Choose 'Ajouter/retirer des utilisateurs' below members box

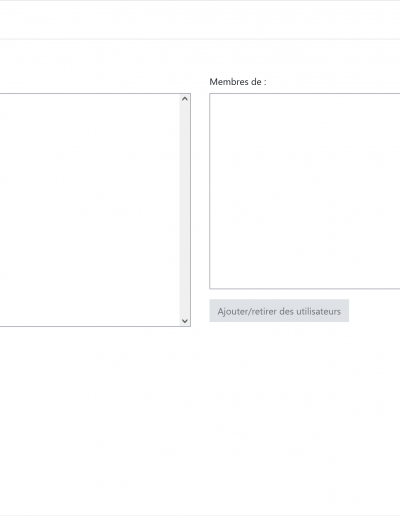[279, 311]
